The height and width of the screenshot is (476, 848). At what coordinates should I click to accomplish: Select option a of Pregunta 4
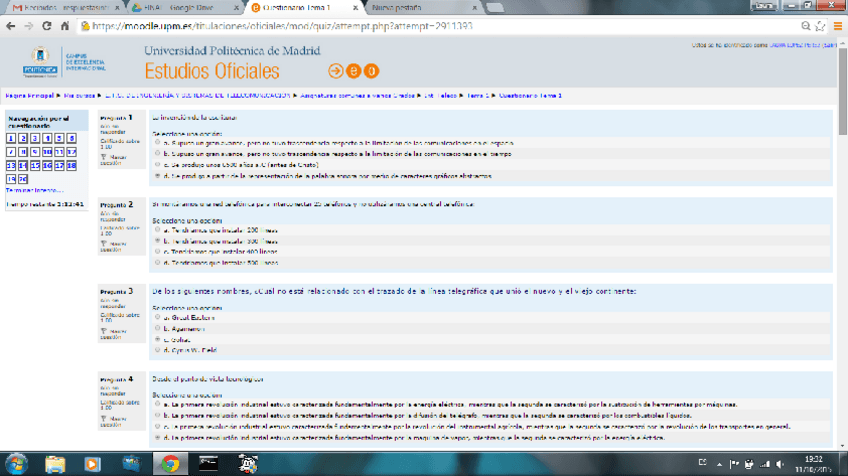(x=158, y=404)
